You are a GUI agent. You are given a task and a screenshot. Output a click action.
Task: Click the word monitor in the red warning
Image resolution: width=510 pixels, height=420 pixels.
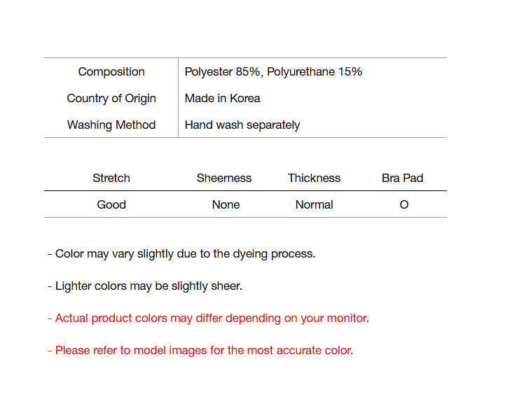347,318
